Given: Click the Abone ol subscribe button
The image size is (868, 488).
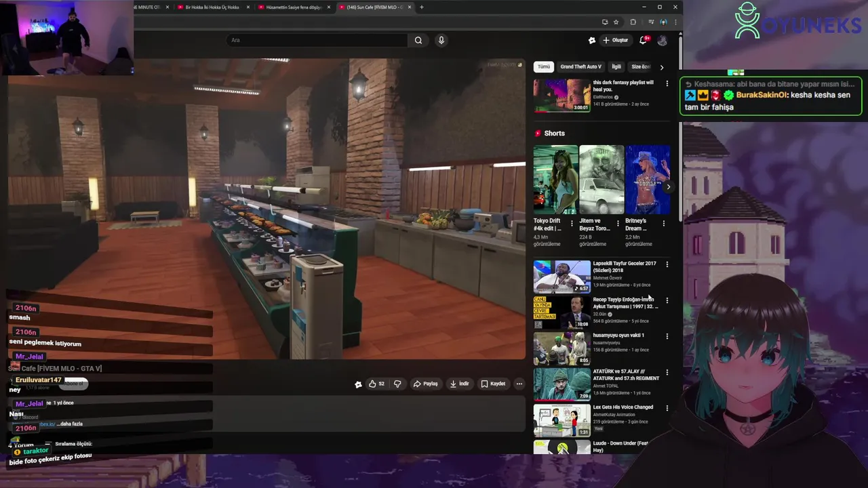Looking at the screenshot, I should point(73,384).
